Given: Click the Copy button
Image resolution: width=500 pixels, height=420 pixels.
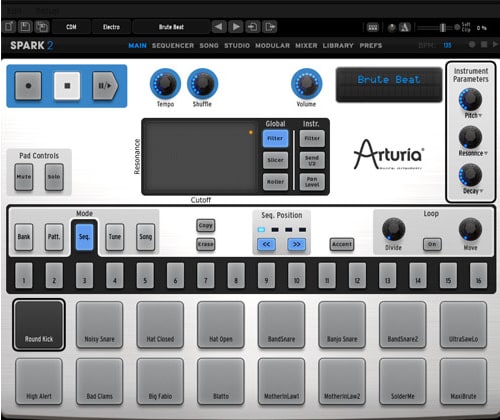Looking at the screenshot, I should (206, 226).
